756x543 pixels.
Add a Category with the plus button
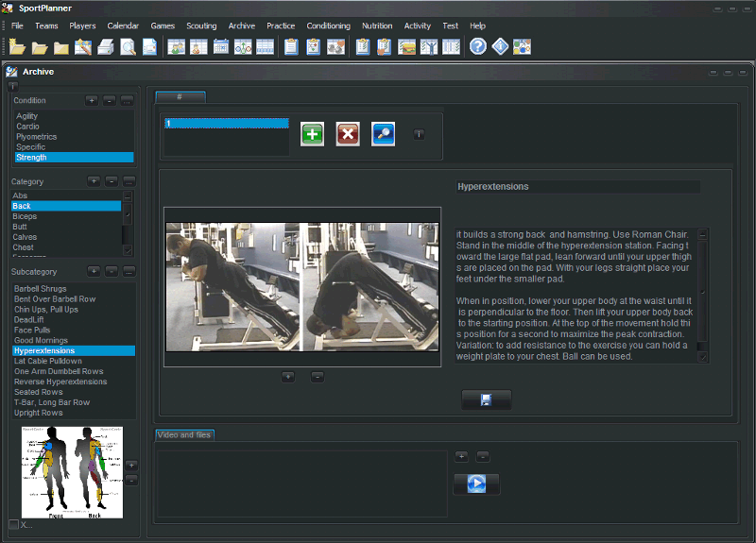[94, 181]
